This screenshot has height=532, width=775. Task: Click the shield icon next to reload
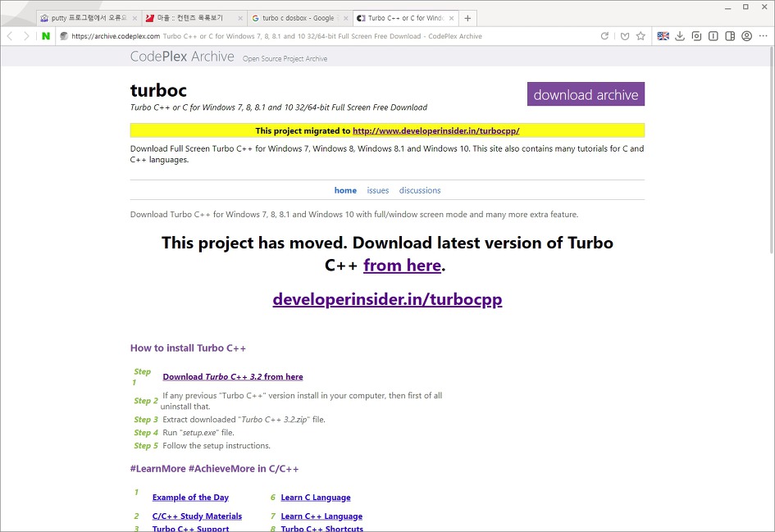click(x=625, y=36)
